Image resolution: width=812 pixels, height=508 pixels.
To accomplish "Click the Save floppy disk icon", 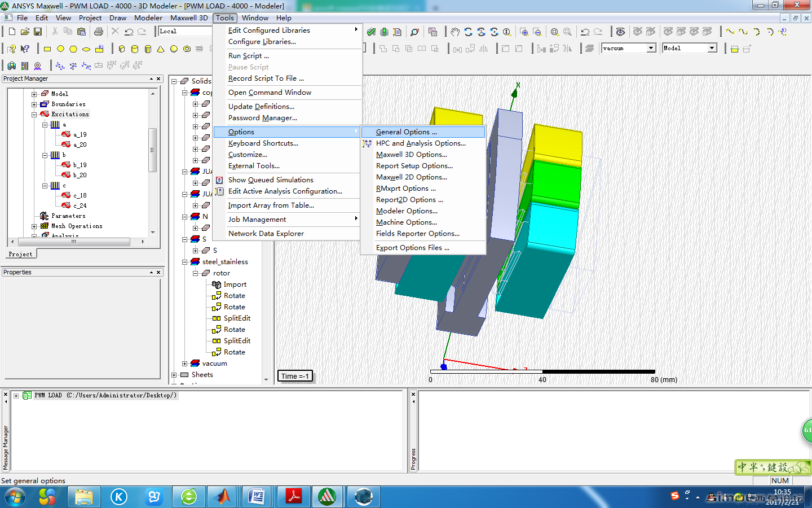I will tap(38, 32).
